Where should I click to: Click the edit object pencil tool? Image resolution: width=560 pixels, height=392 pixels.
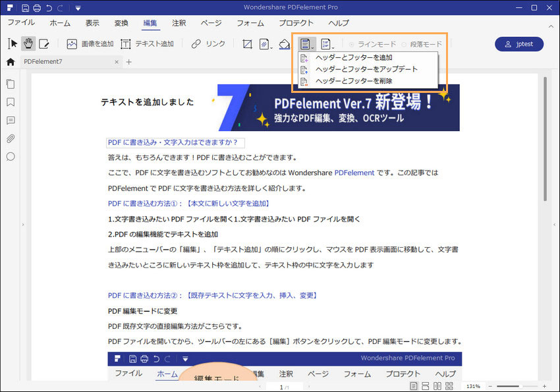pos(44,44)
